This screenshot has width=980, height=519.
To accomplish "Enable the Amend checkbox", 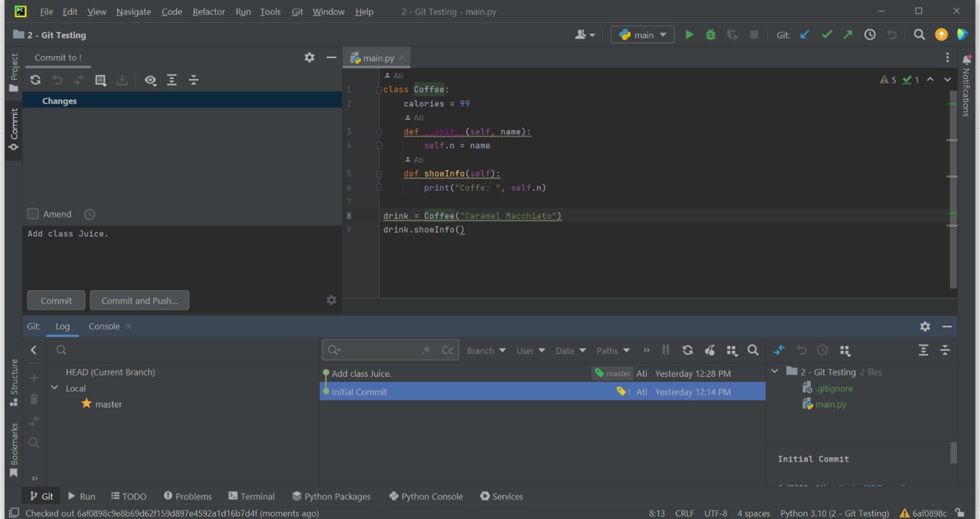I will 33,215.
